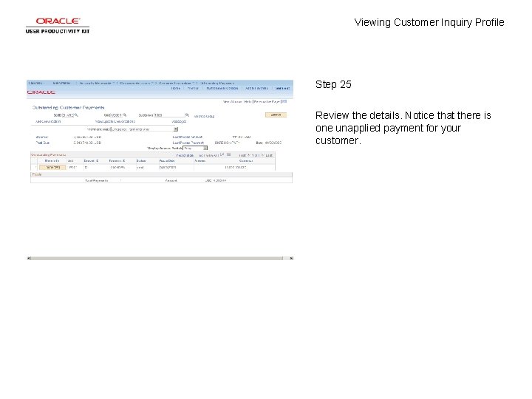This screenshot has width=532, height=399.
Task: Click the Last link in grid navigation
Action: pos(269,155)
